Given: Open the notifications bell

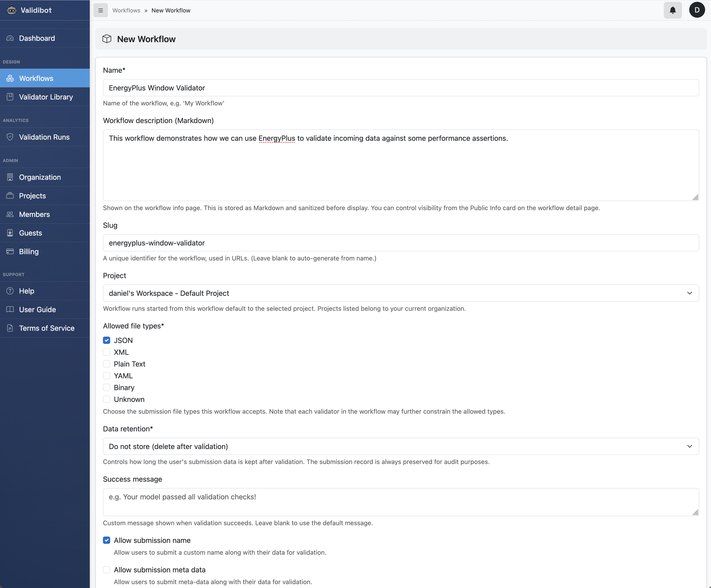Looking at the screenshot, I should click(672, 10).
